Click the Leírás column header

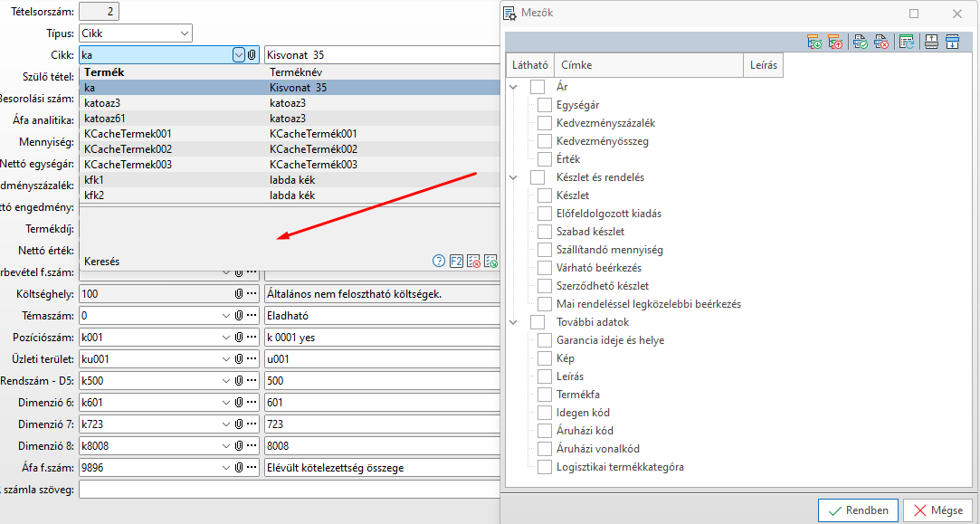pyautogui.click(x=763, y=65)
